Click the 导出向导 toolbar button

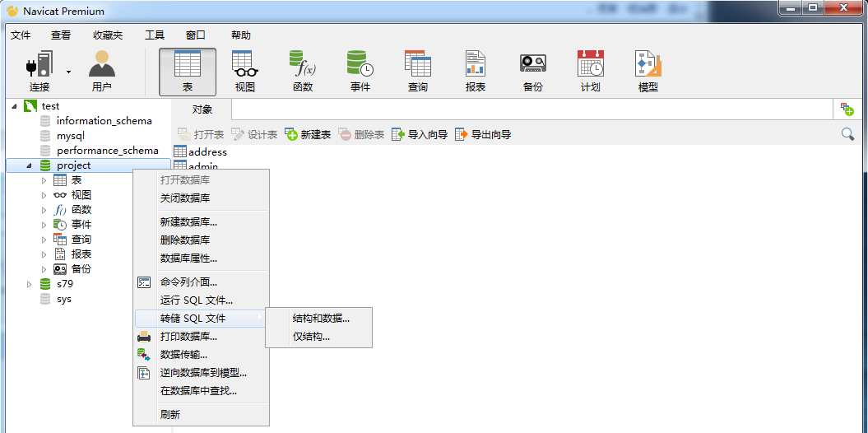pyautogui.click(x=483, y=134)
